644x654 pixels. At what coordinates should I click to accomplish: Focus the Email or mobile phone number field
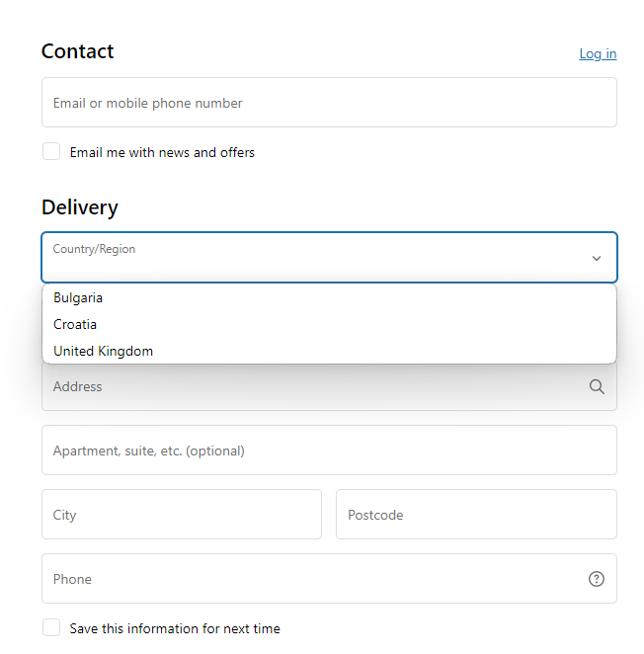[329, 103]
